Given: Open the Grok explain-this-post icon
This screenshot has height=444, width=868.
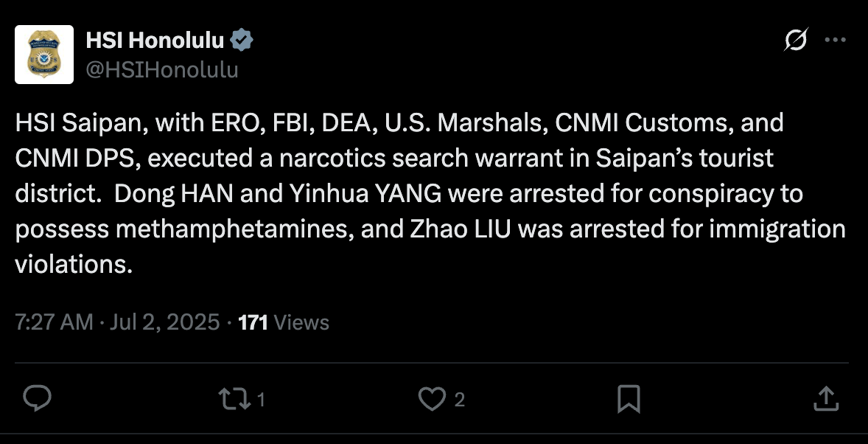Looking at the screenshot, I should coord(796,40).
